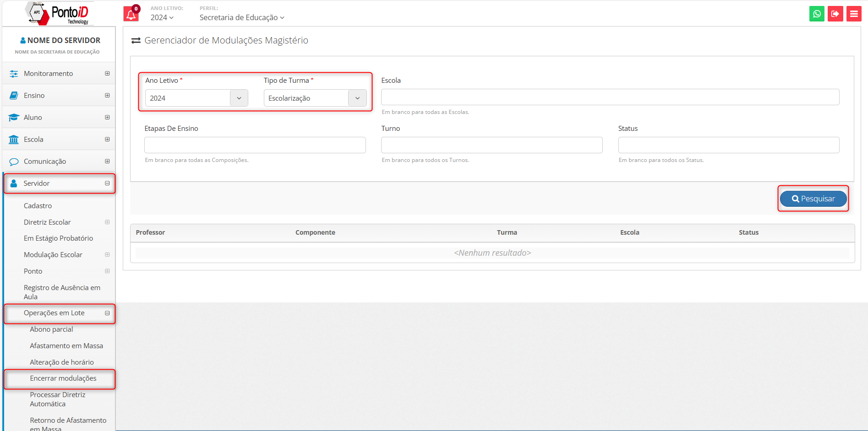The image size is (868, 431).
Task: Collapse the Operações em Lote submenu
Action: 107,313
